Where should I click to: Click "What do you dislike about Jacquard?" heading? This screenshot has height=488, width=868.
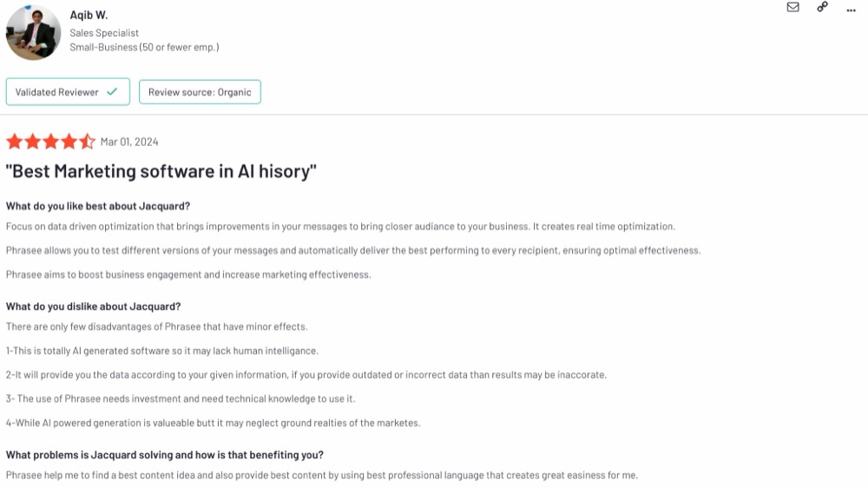[94, 307]
